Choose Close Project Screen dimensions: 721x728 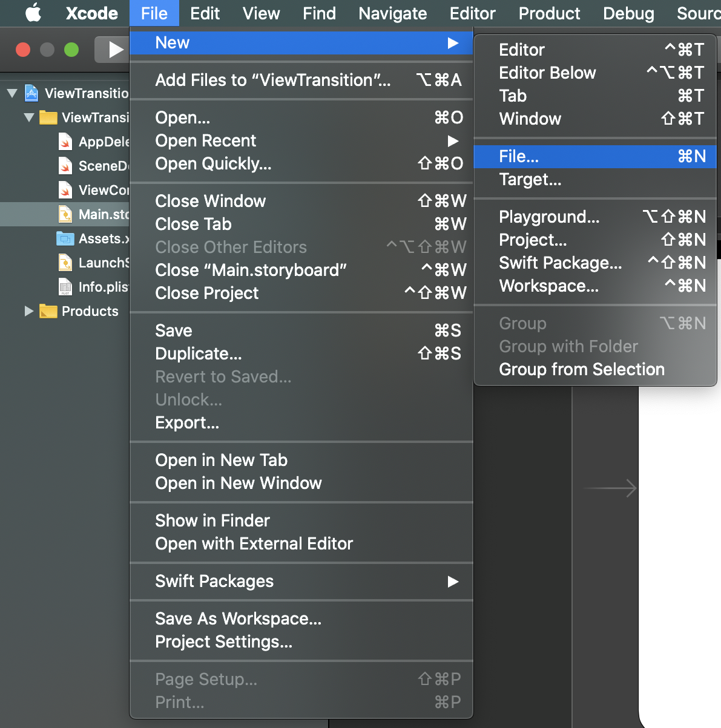(x=301, y=293)
